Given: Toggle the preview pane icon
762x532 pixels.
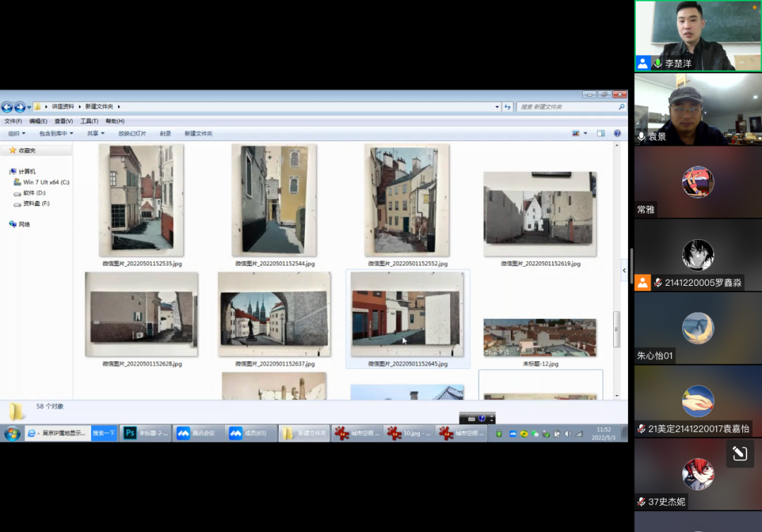Looking at the screenshot, I should tap(600, 133).
